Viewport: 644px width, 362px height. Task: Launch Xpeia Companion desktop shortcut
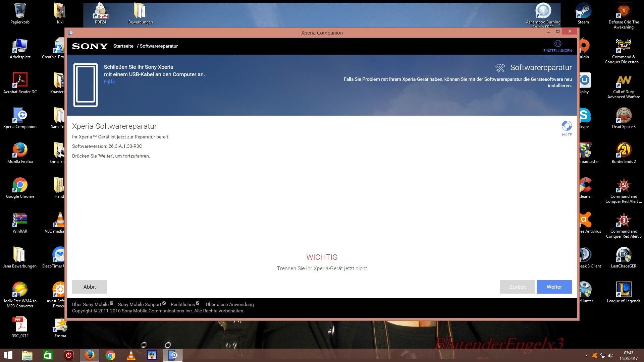pyautogui.click(x=20, y=118)
